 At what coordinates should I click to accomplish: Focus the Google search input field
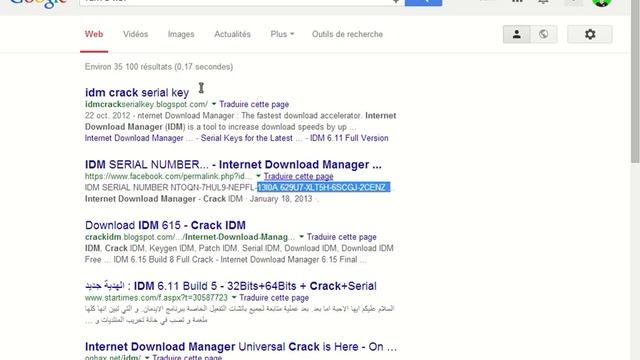coord(241,2)
